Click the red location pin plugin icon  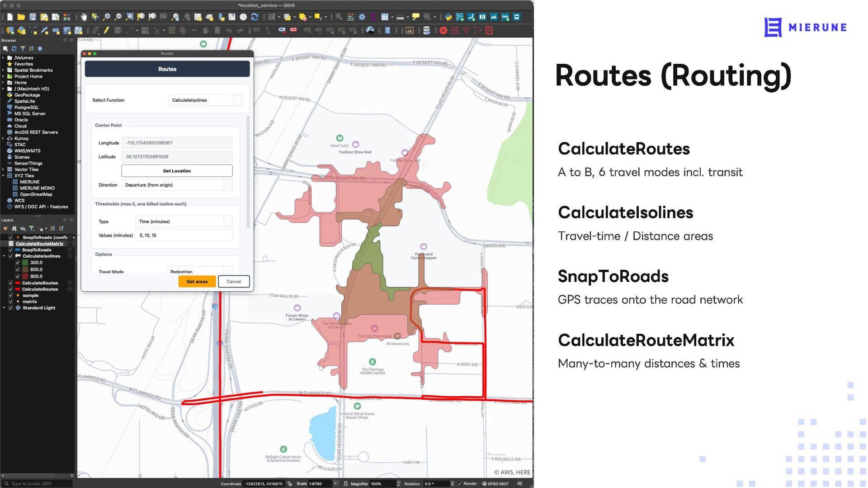[466, 30]
